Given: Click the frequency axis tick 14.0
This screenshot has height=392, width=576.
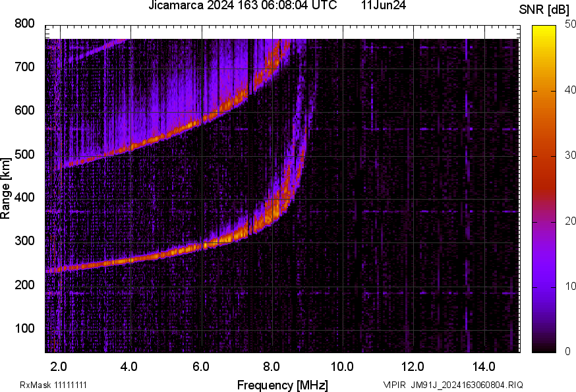Looking at the screenshot, I should tap(484, 366).
